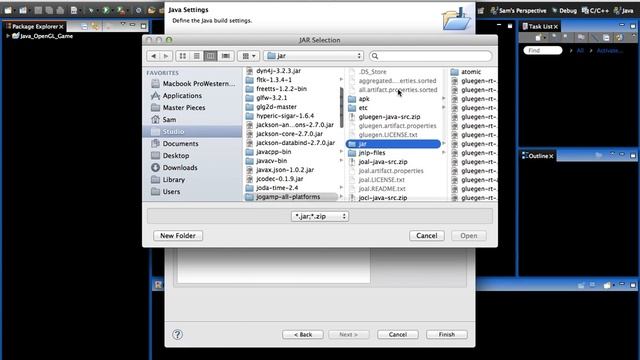This screenshot has height=360, width=640.
Task: Open Documents in the Favorites sidebar
Action: pyautogui.click(x=175, y=144)
